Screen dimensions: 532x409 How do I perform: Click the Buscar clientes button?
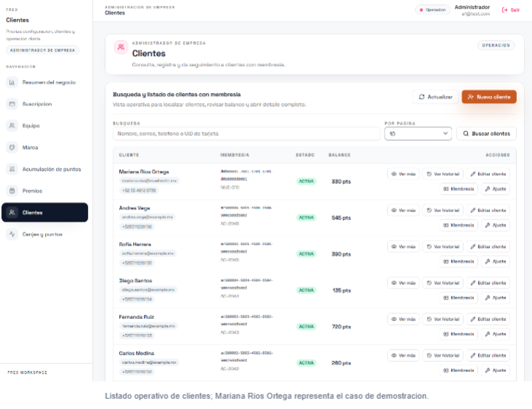(x=486, y=134)
